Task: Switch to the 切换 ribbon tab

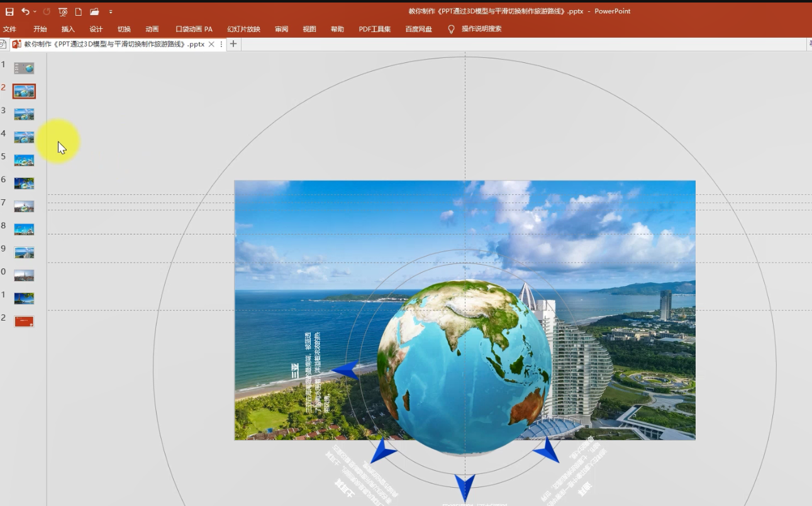Action: (x=124, y=29)
